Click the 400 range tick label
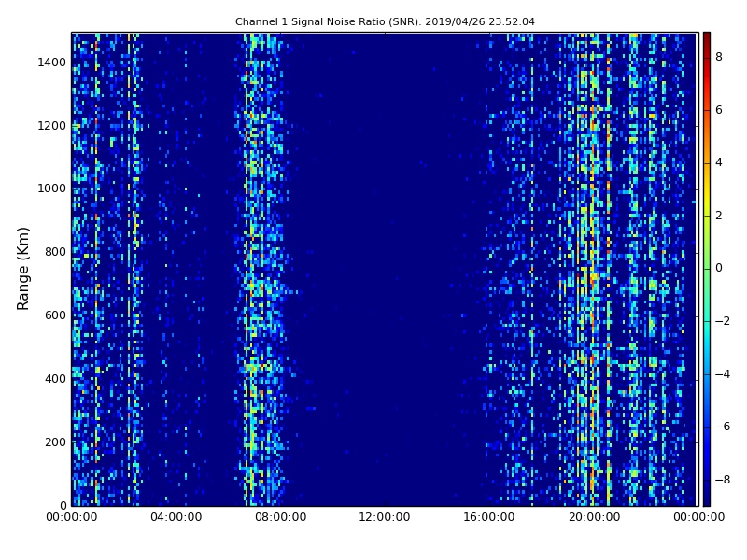Viewport: 747px width, 560px height. point(55,379)
